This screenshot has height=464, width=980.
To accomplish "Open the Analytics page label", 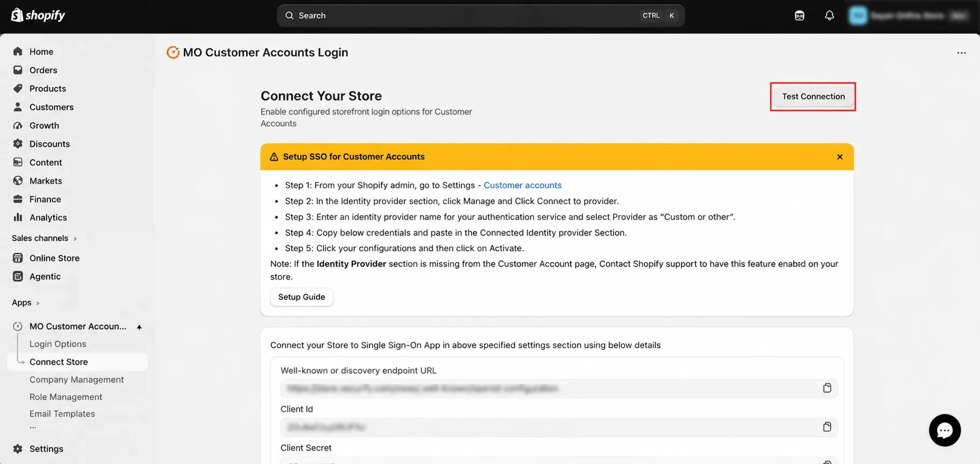I will coord(48,217).
